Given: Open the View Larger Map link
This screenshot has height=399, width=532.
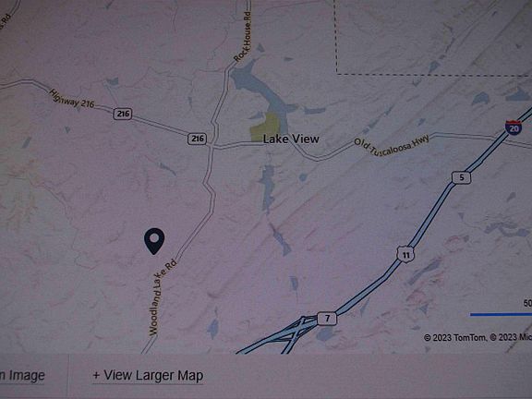Looking at the screenshot, I should point(148,376).
